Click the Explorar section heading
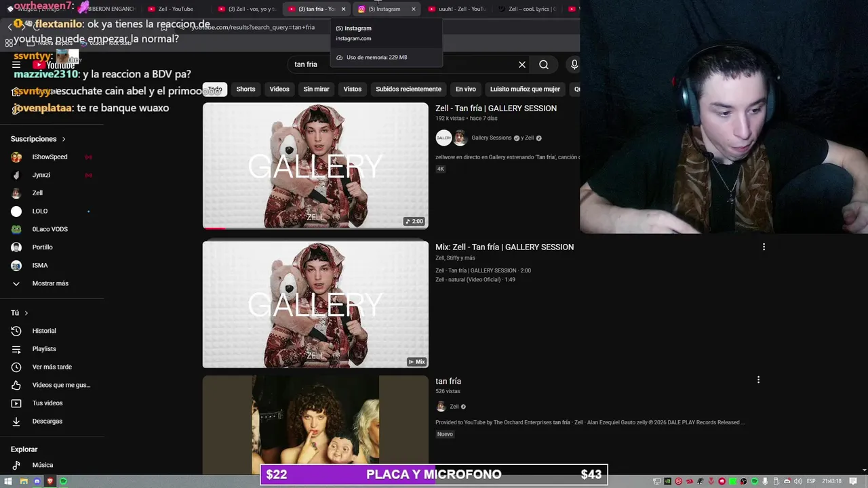The image size is (868, 488). [x=24, y=449]
